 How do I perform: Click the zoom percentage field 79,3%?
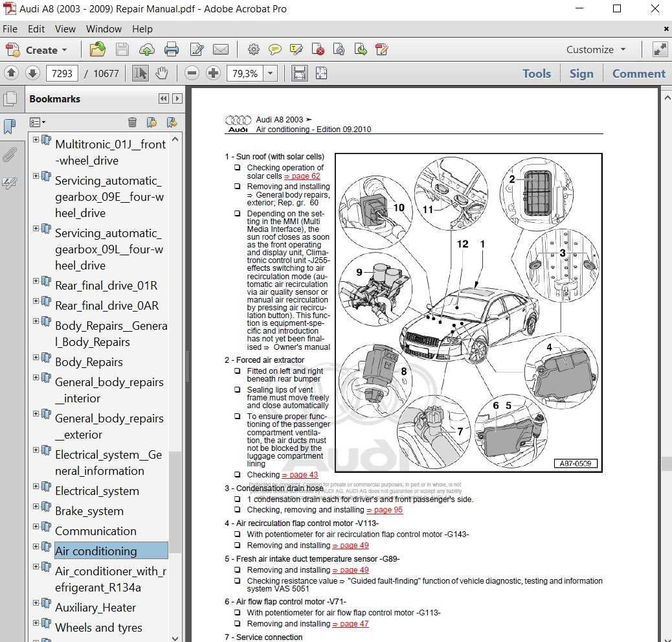[245, 73]
